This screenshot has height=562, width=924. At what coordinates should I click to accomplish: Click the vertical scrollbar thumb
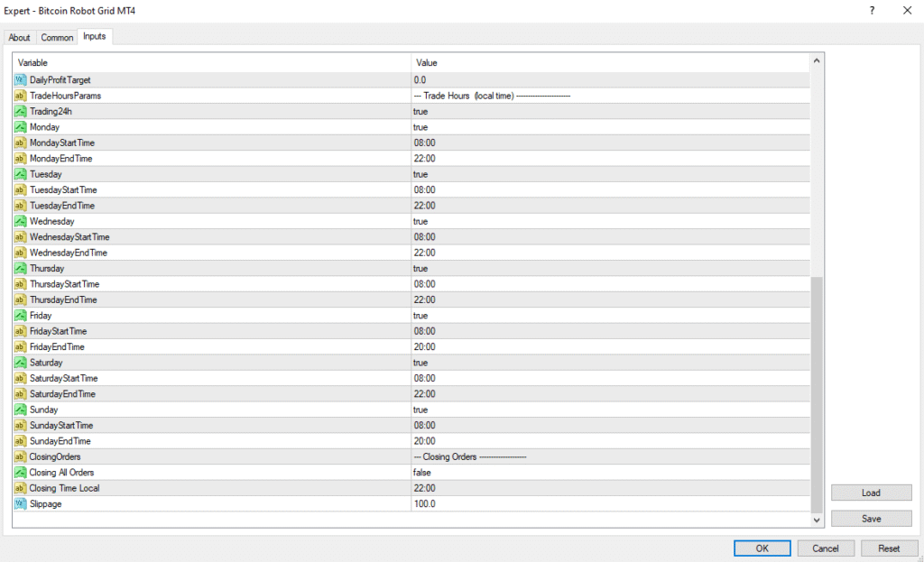(818, 393)
